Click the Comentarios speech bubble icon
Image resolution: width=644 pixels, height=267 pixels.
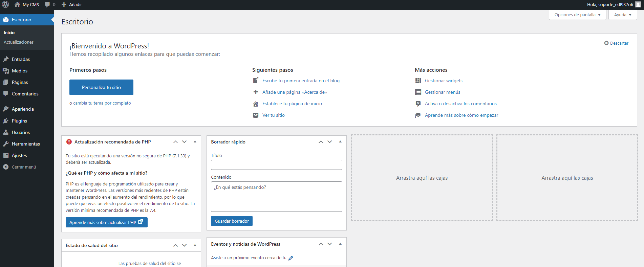[x=6, y=94]
